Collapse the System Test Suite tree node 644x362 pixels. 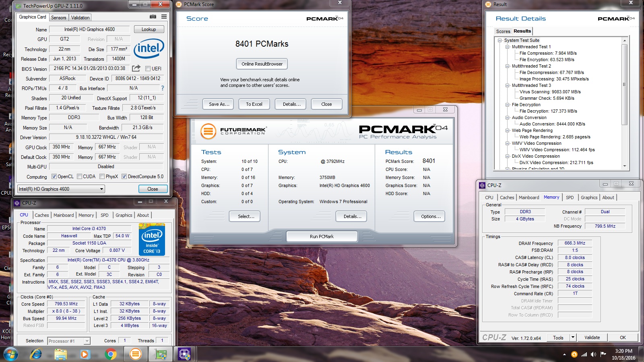pyautogui.click(x=500, y=40)
